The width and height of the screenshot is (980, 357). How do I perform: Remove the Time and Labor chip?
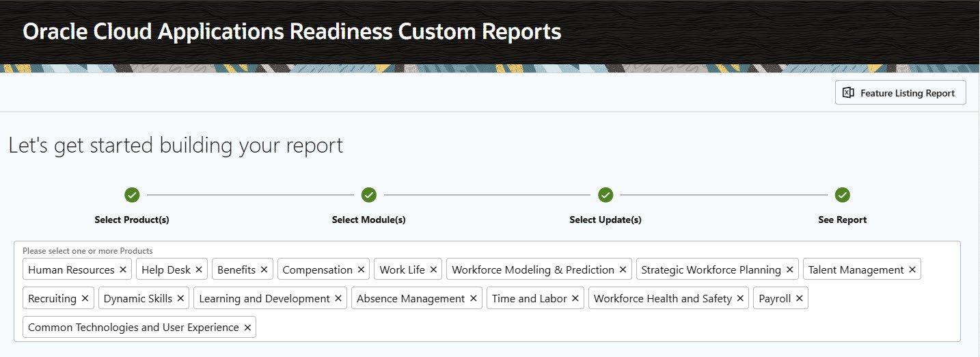575,298
